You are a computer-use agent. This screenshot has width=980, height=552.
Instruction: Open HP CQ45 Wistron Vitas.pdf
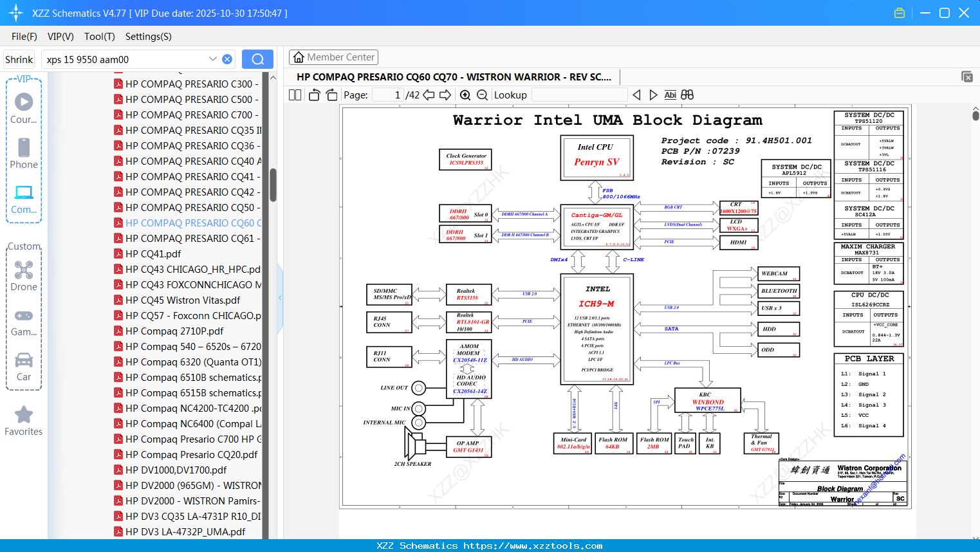click(x=177, y=300)
